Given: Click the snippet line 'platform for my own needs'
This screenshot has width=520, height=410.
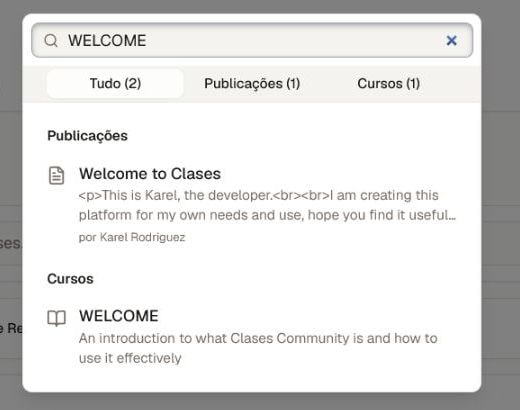Looking at the screenshot, I should click(x=267, y=215).
